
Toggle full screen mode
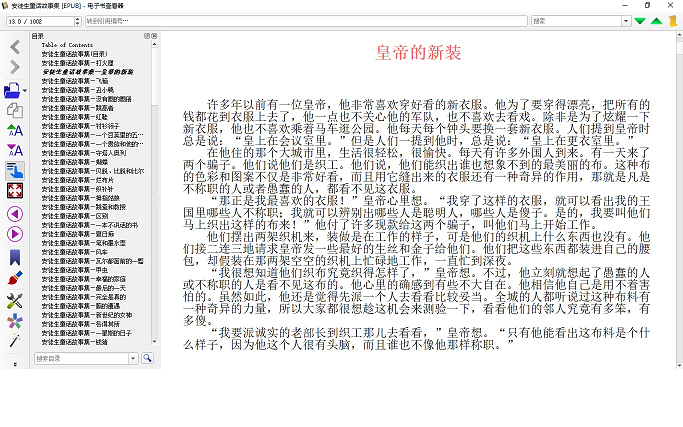tap(14, 191)
